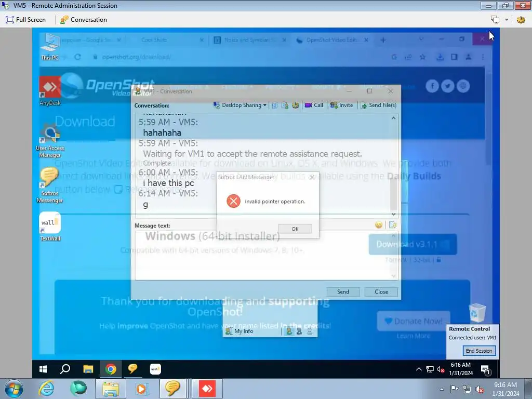Click the conversation scrollbar up arrow
Screen dimensions: 532x399
[x=394, y=118]
